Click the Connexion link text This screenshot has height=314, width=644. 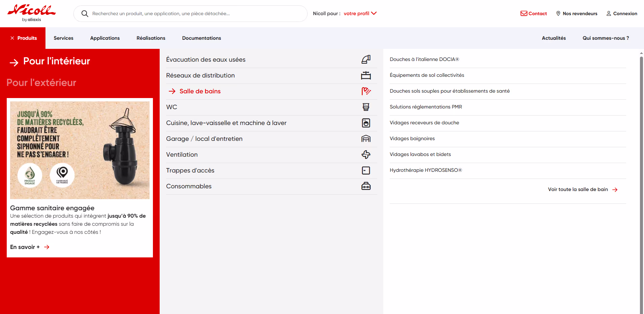(x=625, y=13)
